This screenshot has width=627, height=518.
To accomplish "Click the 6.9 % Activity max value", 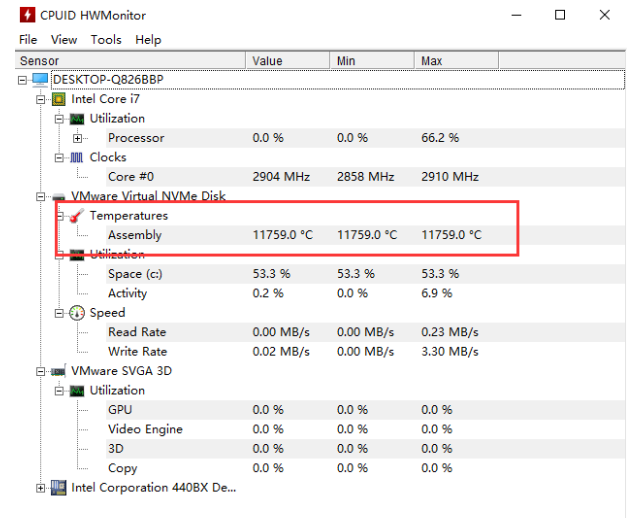I will click(x=436, y=293).
